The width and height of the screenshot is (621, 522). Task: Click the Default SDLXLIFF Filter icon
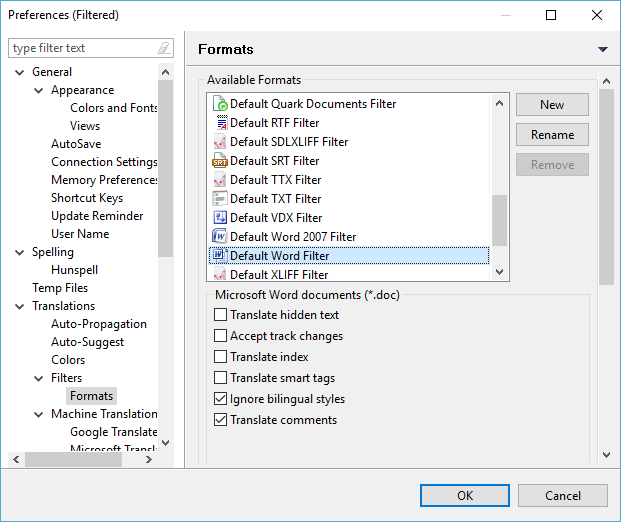coord(220,141)
